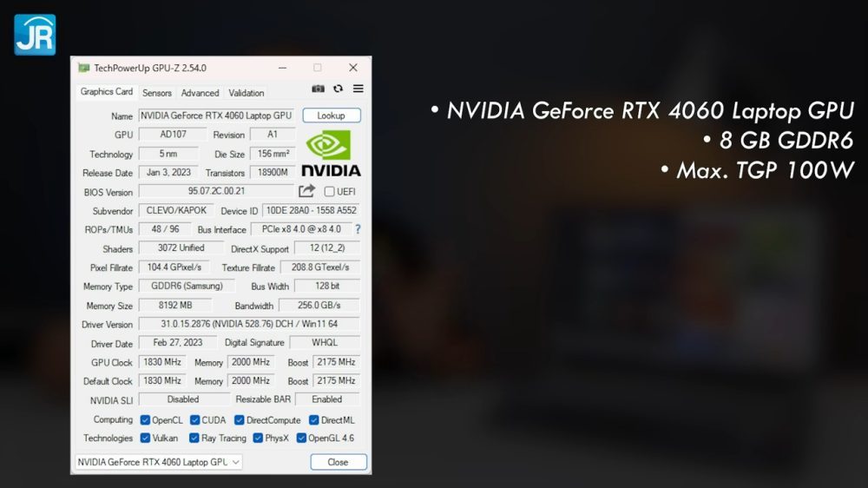The height and width of the screenshot is (488, 868).
Task: Click the NVIDIA SLI Disabled value
Action: [x=183, y=399]
